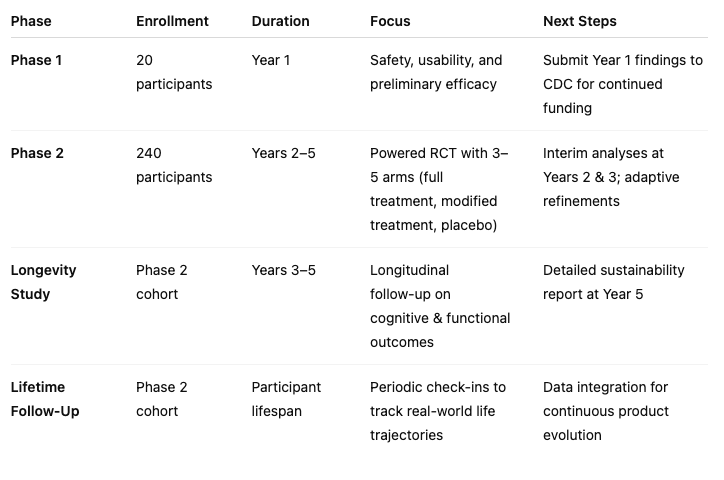Viewport: 724px width, 480px height.
Task: Click the Enrollment column header
Action: 172,21
